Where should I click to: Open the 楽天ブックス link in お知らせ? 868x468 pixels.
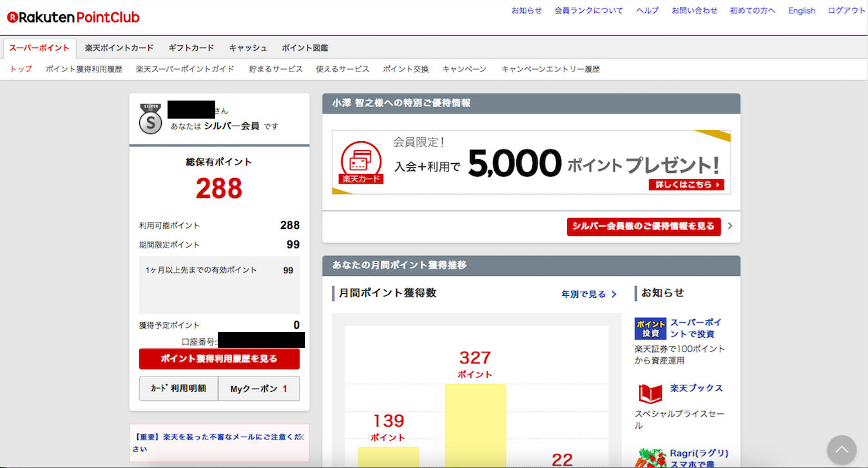click(x=697, y=388)
